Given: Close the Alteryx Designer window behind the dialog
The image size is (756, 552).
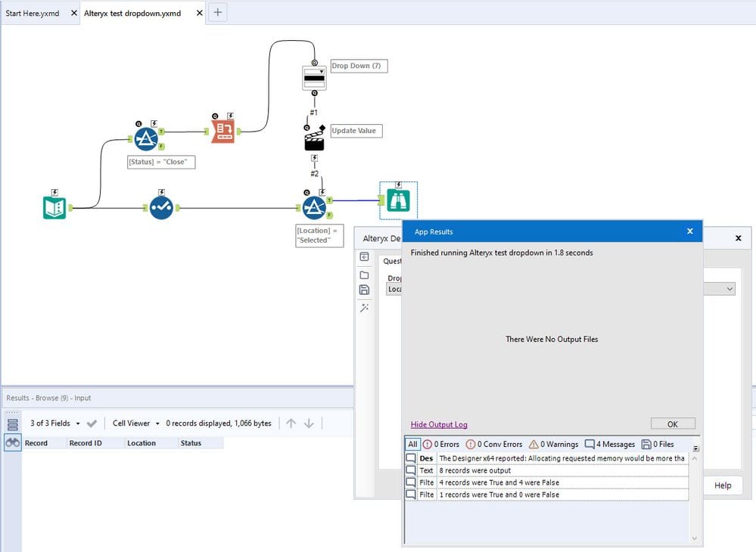Looking at the screenshot, I should (x=738, y=238).
